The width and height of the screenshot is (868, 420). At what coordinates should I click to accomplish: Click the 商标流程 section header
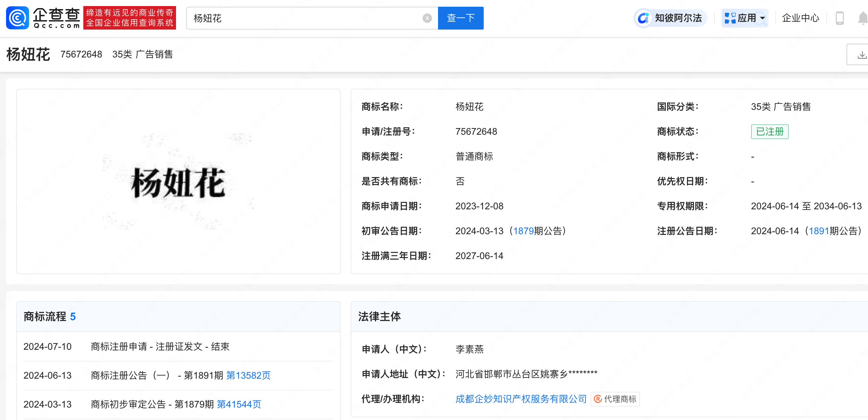(178, 317)
